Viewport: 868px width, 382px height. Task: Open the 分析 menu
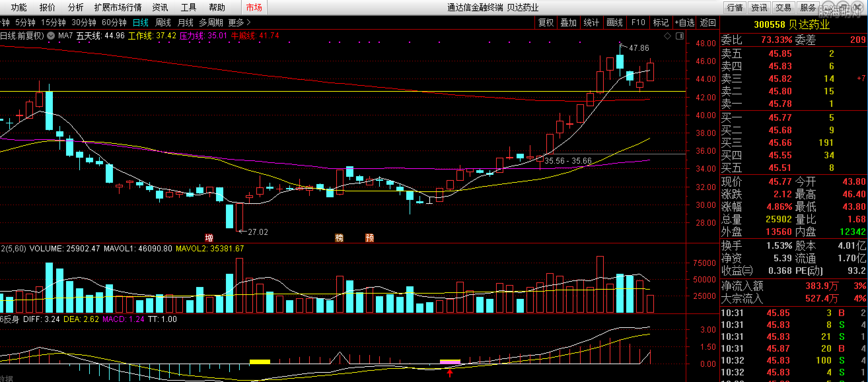[x=76, y=7]
